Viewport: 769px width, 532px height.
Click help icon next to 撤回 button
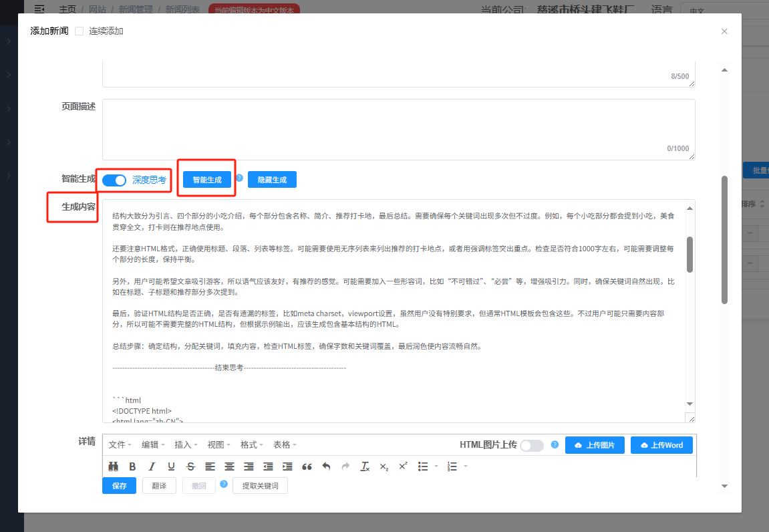(224, 484)
